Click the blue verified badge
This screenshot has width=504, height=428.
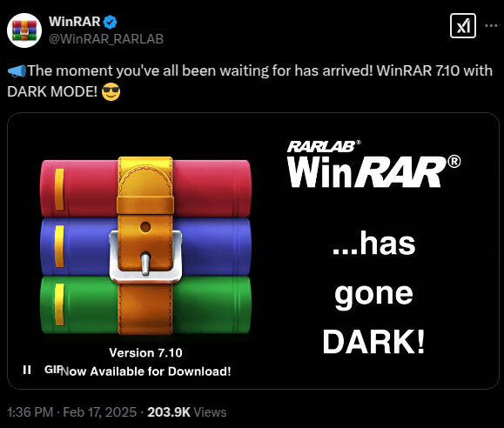(111, 22)
